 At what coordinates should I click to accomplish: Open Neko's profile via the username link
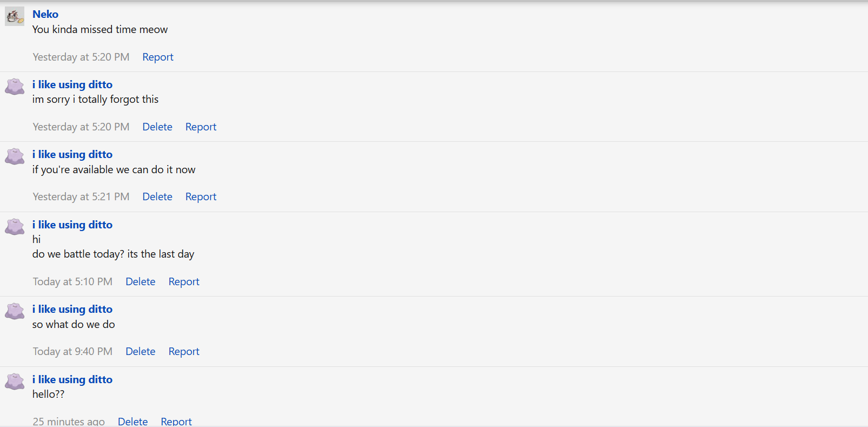point(45,14)
